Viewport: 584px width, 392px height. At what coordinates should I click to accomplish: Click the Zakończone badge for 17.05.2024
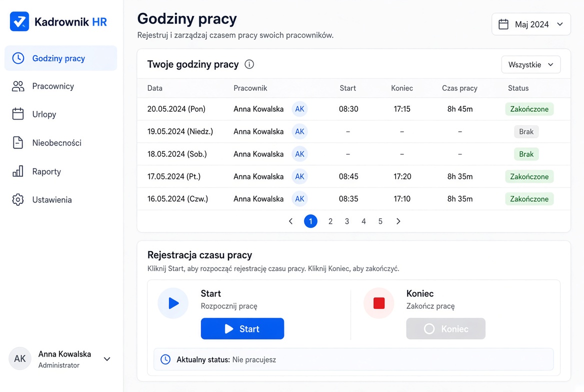529,176
